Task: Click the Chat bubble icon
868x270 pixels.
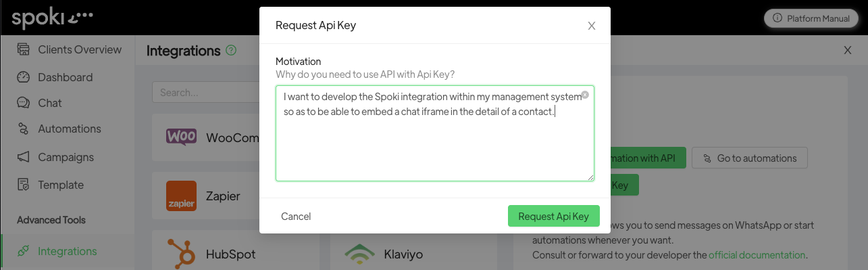Action: [24, 103]
